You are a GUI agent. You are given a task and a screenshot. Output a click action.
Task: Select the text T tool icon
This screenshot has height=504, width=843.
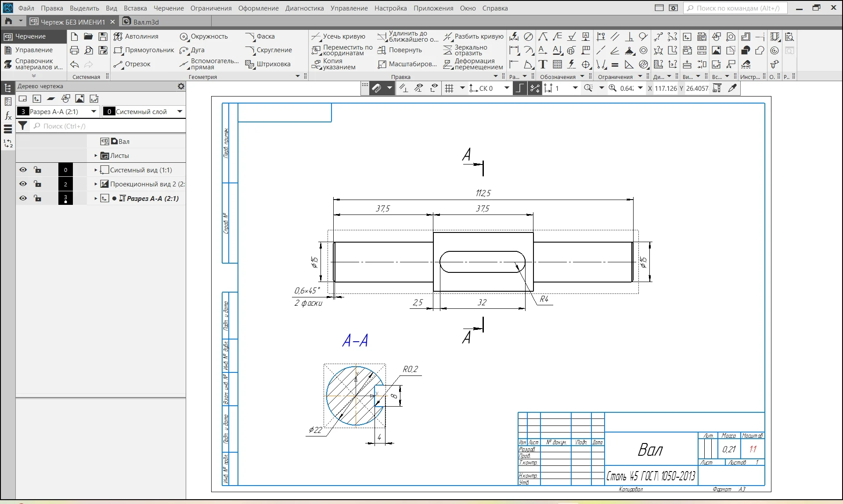[x=543, y=64]
